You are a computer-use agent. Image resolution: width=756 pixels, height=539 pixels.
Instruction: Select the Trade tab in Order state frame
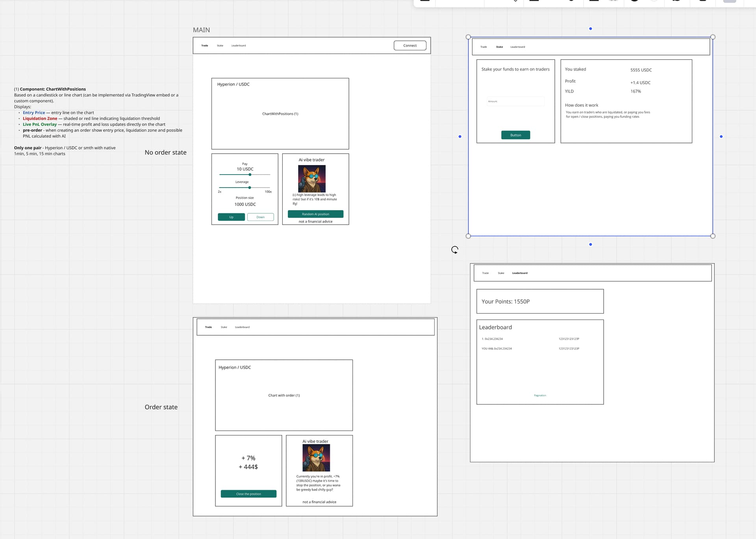208,327
